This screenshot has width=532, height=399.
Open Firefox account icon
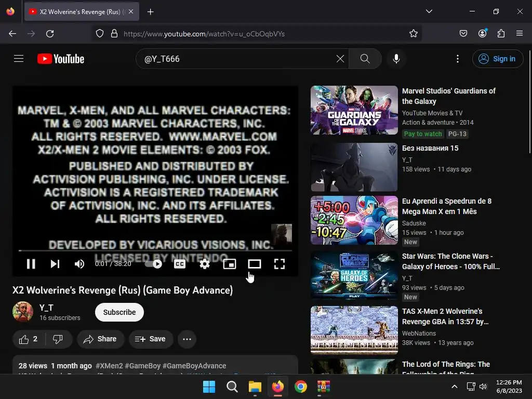(x=483, y=33)
